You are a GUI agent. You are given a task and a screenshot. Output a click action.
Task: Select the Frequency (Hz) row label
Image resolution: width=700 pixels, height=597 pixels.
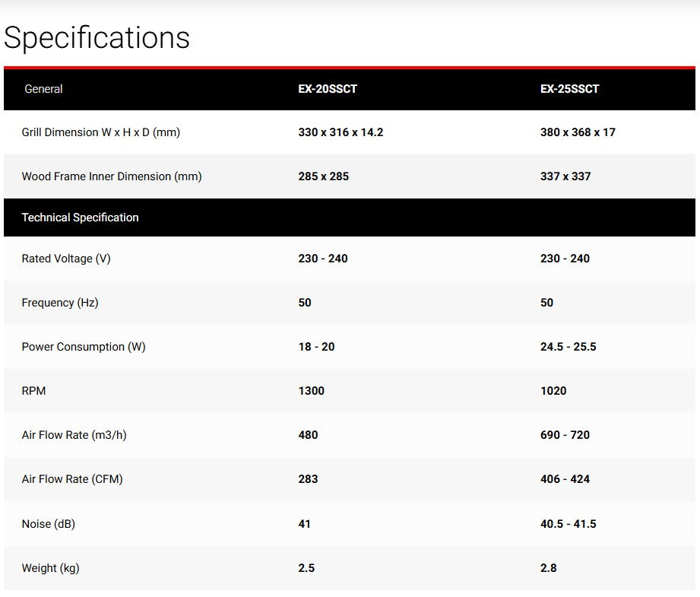59,303
